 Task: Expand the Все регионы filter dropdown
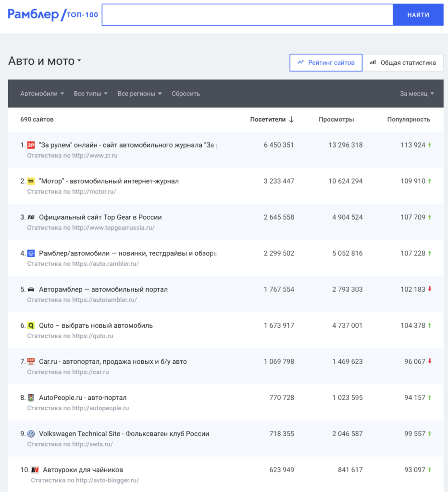[x=140, y=94]
